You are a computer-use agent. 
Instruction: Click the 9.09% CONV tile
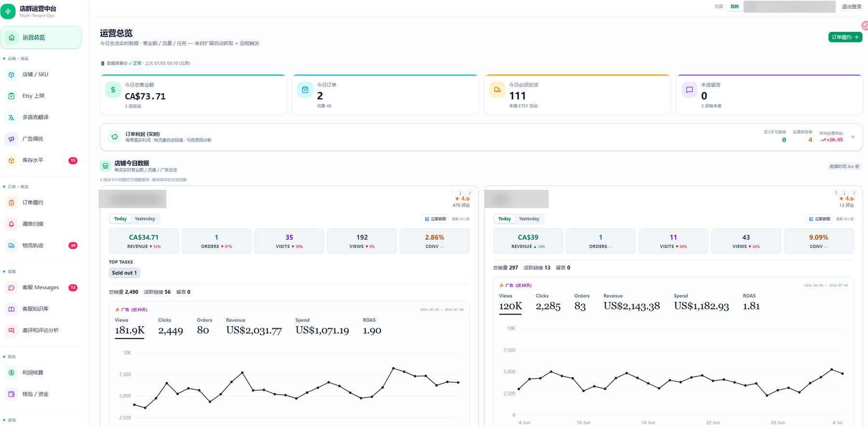(819, 241)
